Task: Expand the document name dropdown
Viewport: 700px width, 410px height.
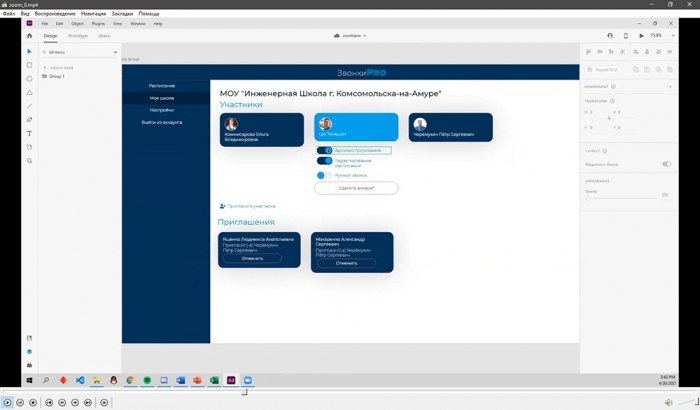Action: pyautogui.click(x=350, y=35)
